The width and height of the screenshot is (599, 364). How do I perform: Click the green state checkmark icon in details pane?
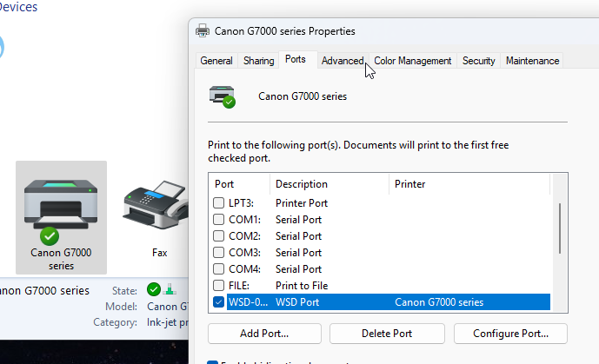154,289
